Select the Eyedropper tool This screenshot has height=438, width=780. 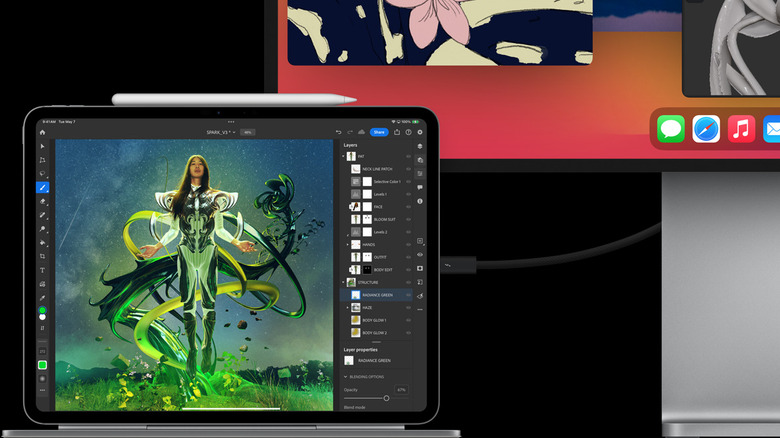pyautogui.click(x=42, y=298)
